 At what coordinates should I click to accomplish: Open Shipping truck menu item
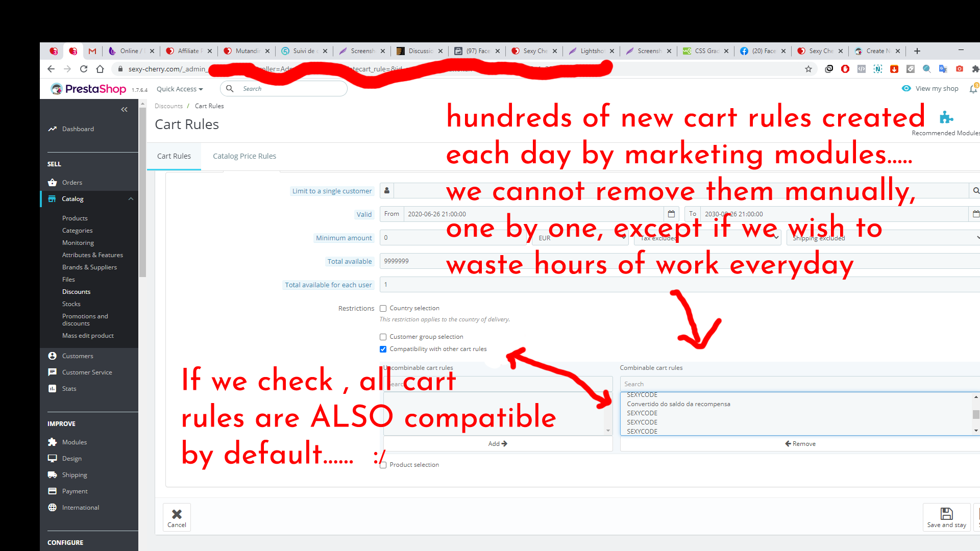point(53,475)
